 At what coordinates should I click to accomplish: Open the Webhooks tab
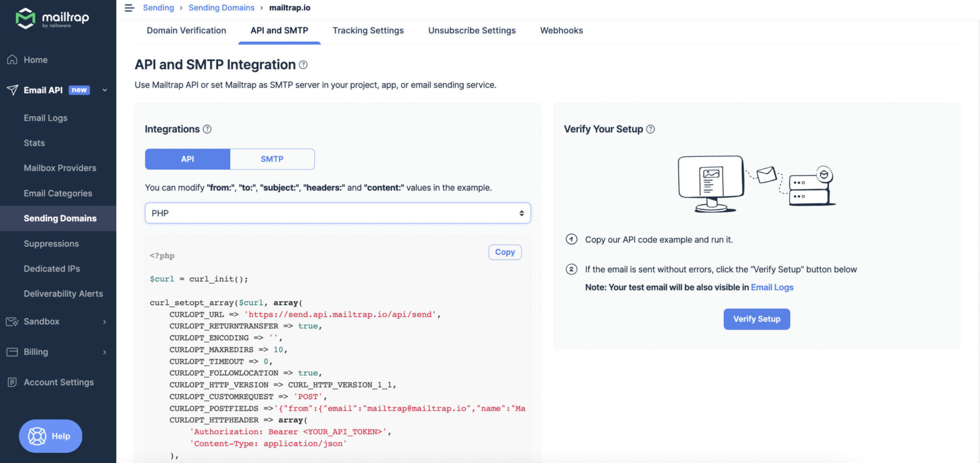(x=561, y=31)
